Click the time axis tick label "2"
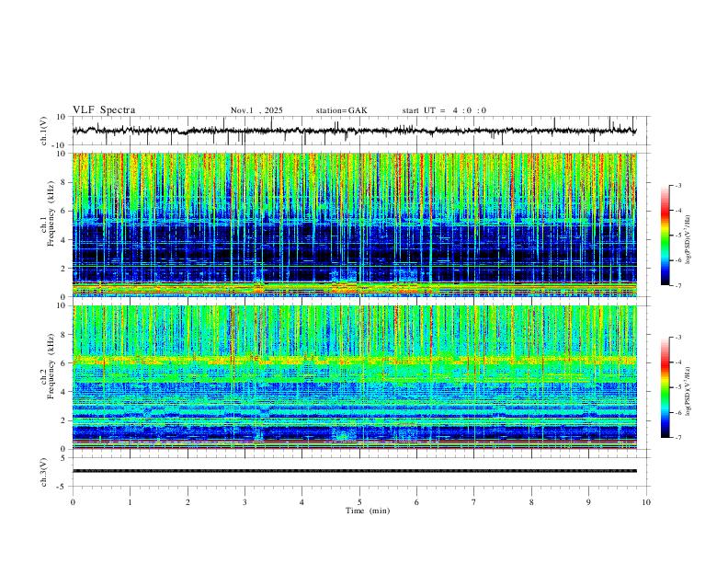 tap(188, 502)
